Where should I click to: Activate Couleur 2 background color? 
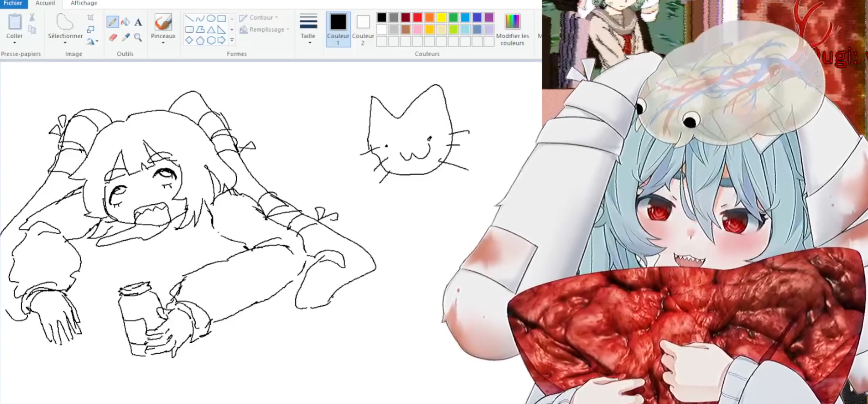pos(363,30)
